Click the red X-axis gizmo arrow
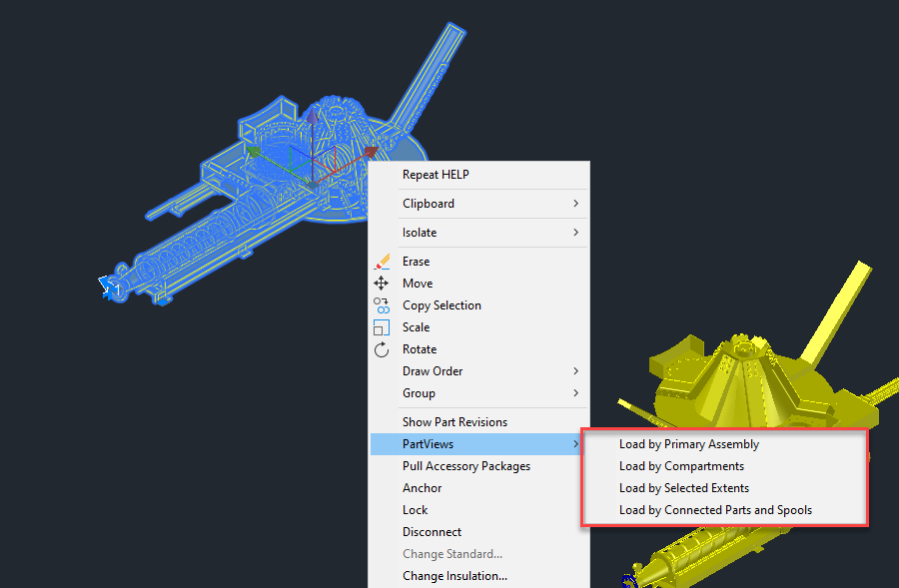 pyautogui.click(x=371, y=152)
